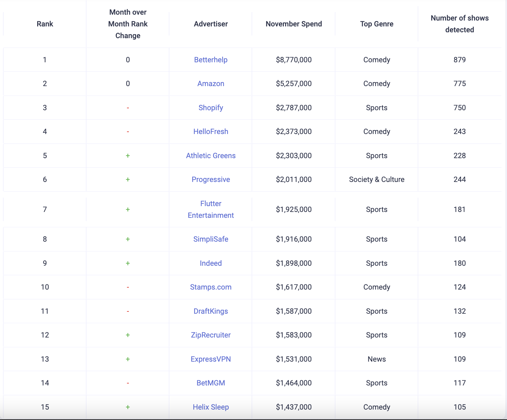Open the Betterhelp advertiser link
The width and height of the screenshot is (507, 420).
click(211, 60)
